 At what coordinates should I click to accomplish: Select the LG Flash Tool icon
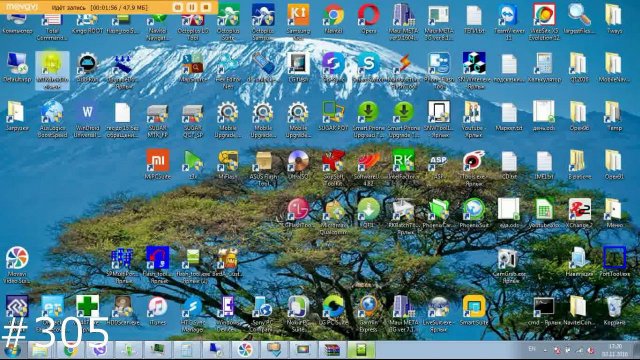298,213
